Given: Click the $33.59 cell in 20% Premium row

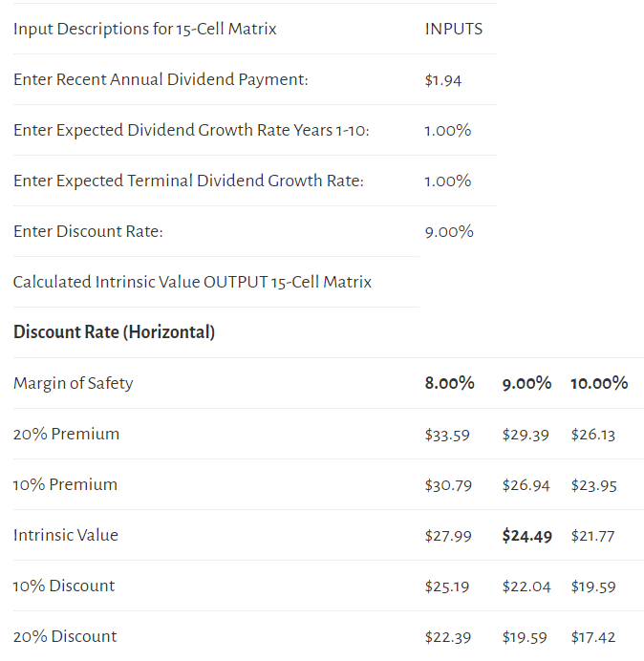Looking at the screenshot, I should tap(447, 435).
